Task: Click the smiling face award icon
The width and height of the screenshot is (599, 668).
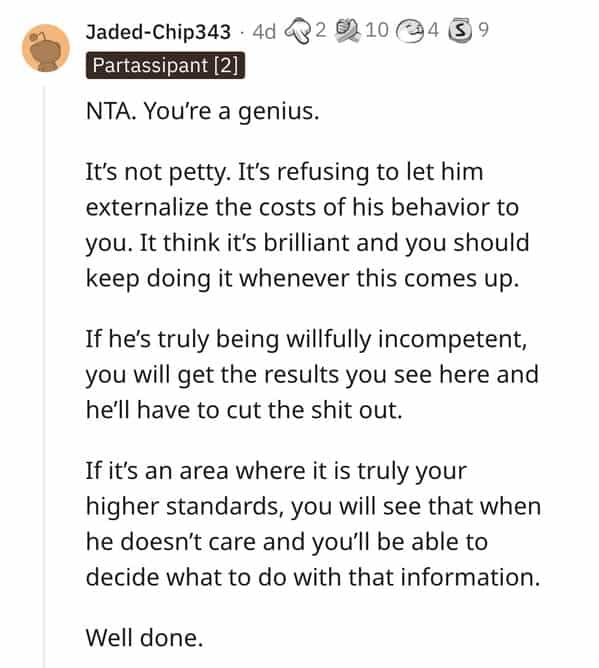Action: pyautogui.click(x=410, y=32)
